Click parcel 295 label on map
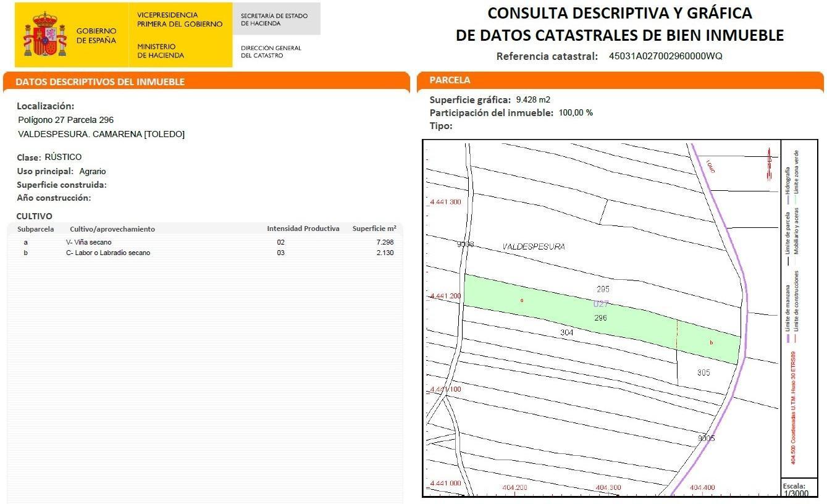827x504 pixels. [603, 289]
